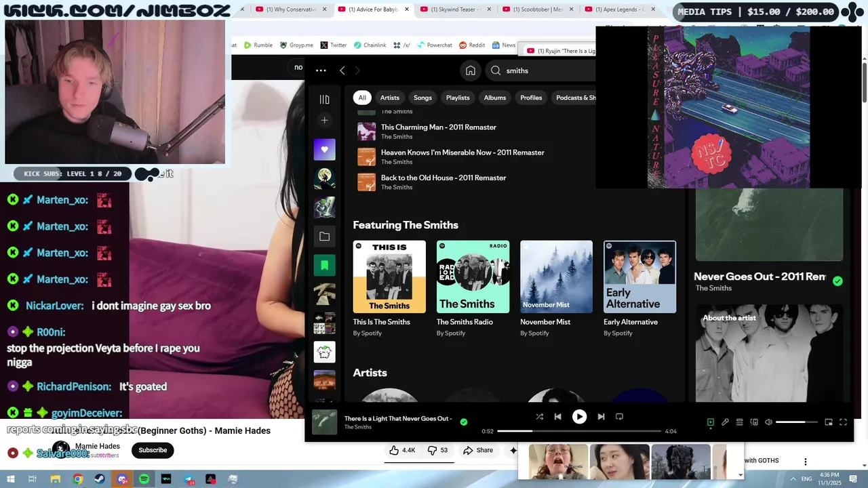Skip to the next track
The height and width of the screenshot is (488, 868).
601,417
